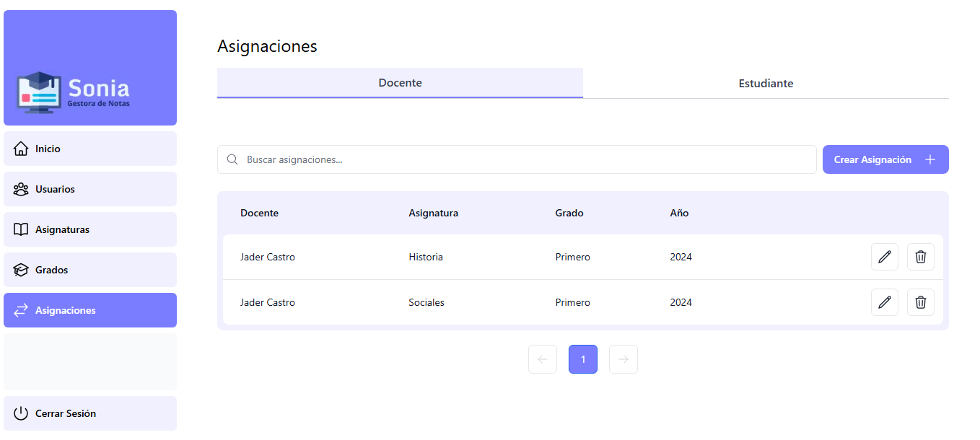Go to next page with the right arrow
This screenshot has height=440, width=980.
624,359
